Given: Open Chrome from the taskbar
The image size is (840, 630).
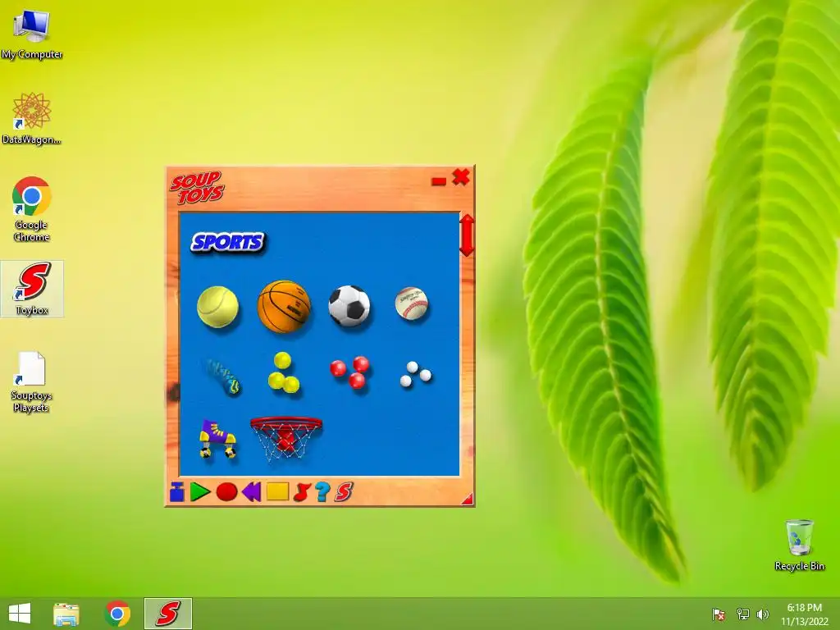Looking at the screenshot, I should coord(117,614).
